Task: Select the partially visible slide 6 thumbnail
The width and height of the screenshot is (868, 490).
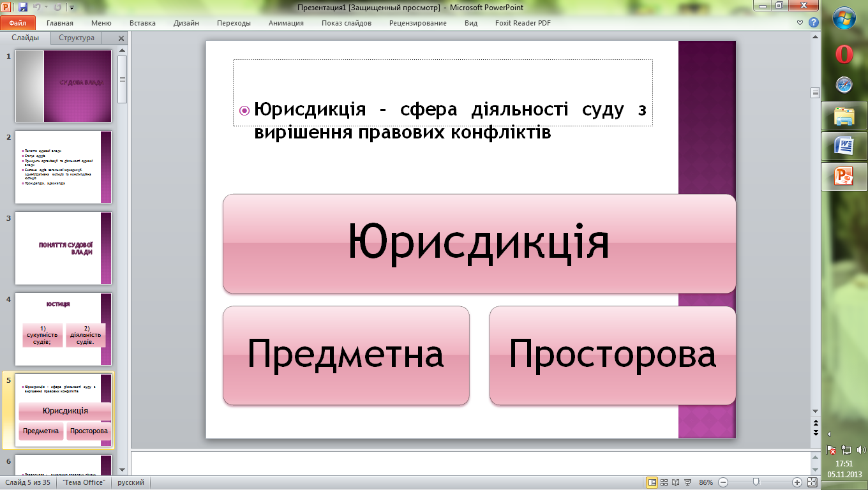Action: click(x=63, y=464)
